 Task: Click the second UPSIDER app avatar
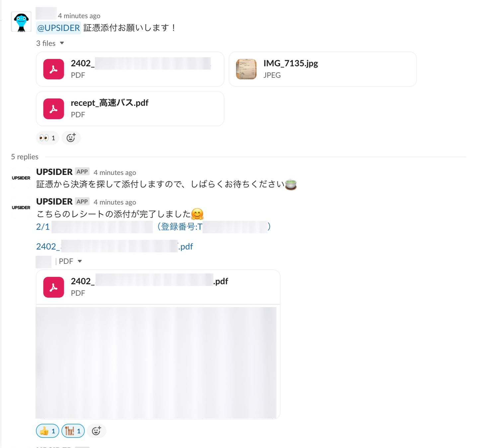click(21, 208)
